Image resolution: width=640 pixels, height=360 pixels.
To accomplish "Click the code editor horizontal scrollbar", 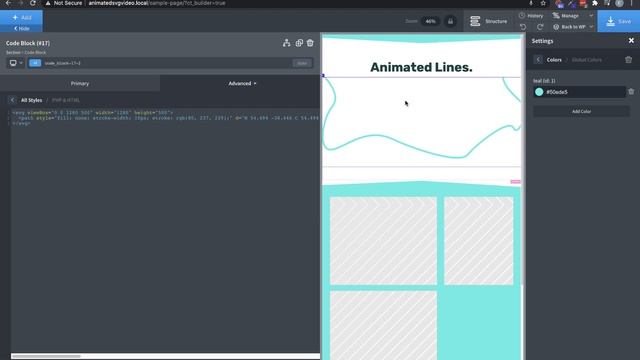I will pos(46,356).
